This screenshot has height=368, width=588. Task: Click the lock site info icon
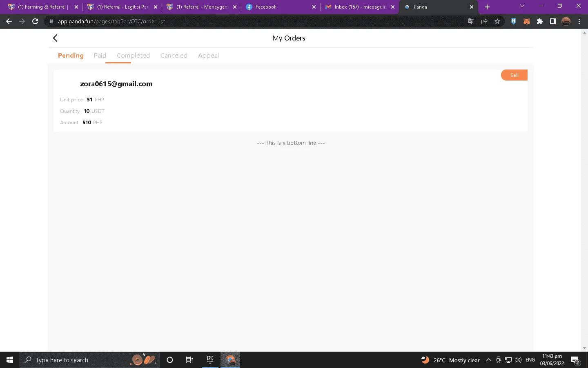[x=51, y=21]
